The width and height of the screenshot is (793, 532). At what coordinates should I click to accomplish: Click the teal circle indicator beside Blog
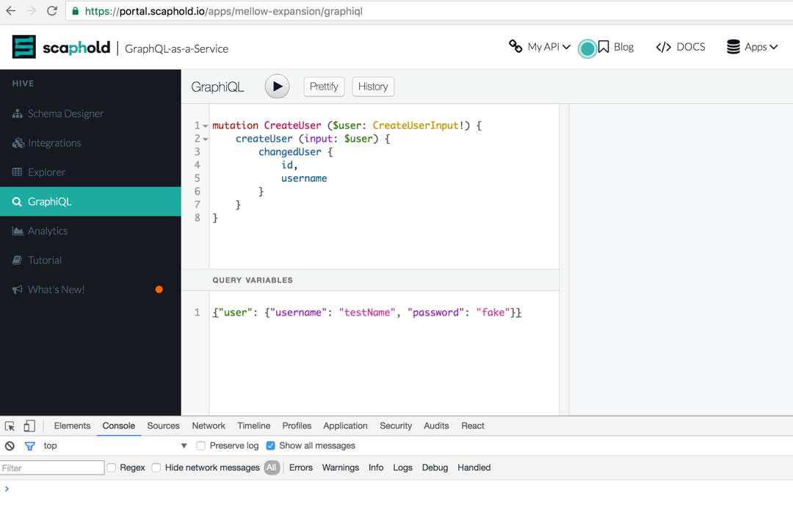[x=587, y=49]
